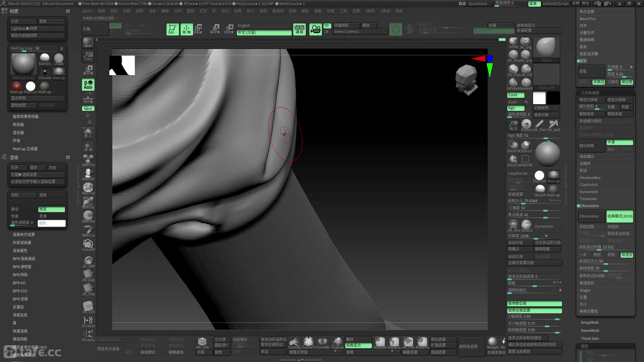
Task: Select the SK_Pen brush icon
Action: [x=539, y=125]
